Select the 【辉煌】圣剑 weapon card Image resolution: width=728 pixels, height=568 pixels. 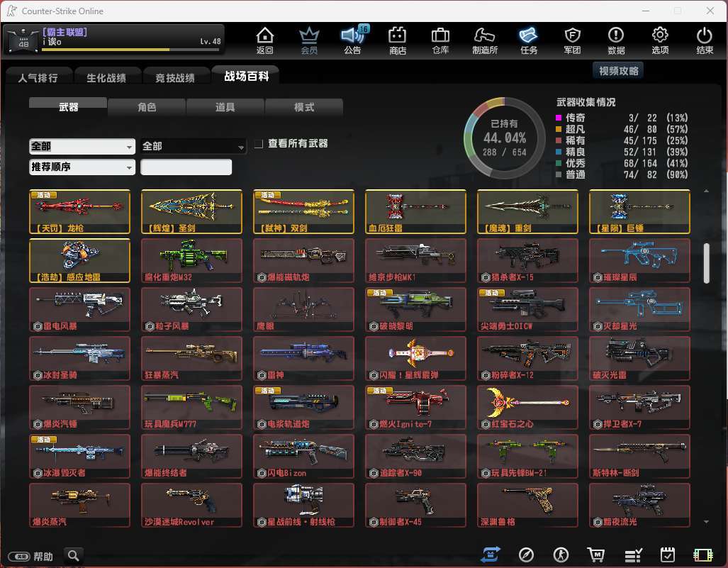192,211
